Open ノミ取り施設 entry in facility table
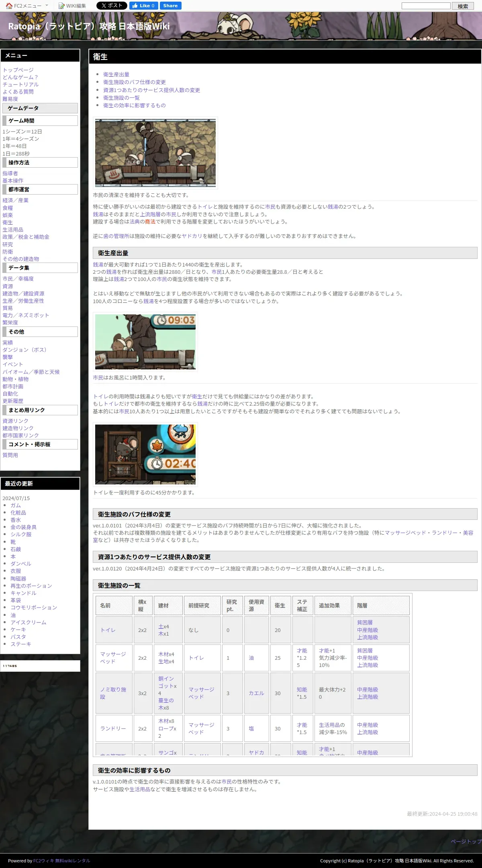 (x=113, y=693)
